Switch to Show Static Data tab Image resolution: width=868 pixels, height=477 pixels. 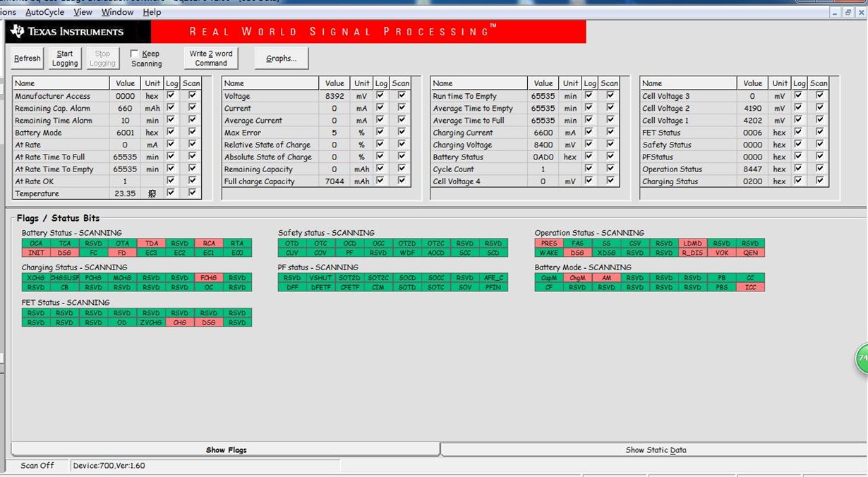[656, 449]
